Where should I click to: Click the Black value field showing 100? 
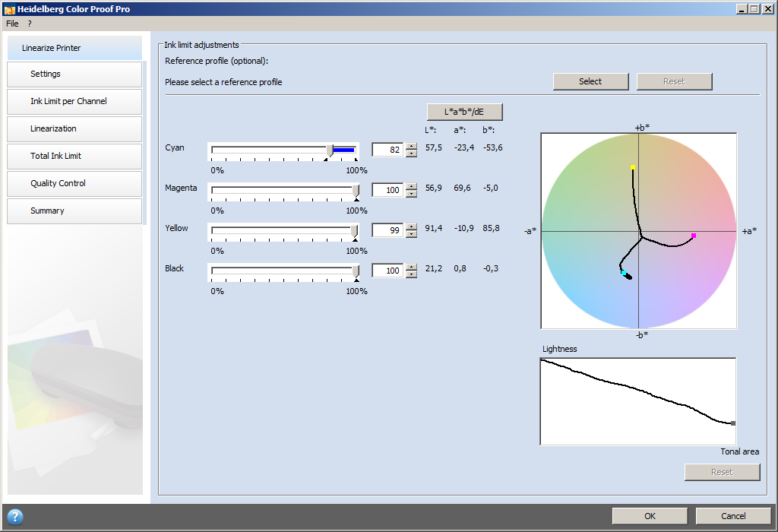[x=387, y=270]
